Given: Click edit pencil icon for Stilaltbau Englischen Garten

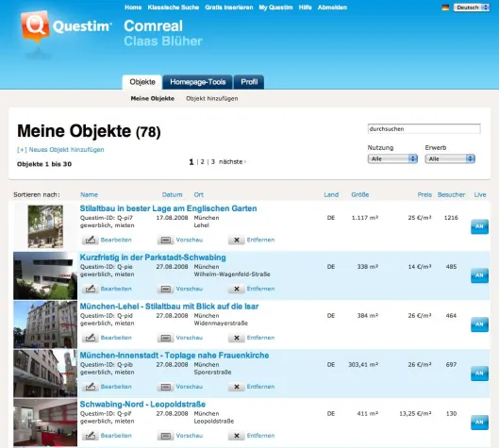Looking at the screenshot, I should tap(90, 240).
